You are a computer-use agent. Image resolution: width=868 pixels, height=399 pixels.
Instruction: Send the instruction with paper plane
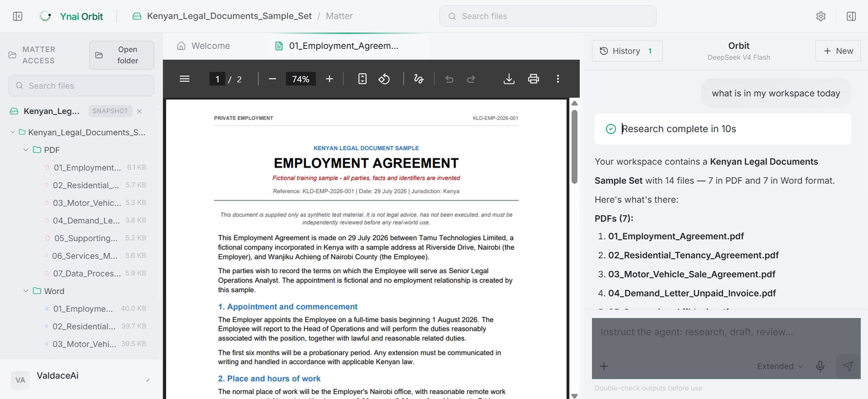pos(848,366)
